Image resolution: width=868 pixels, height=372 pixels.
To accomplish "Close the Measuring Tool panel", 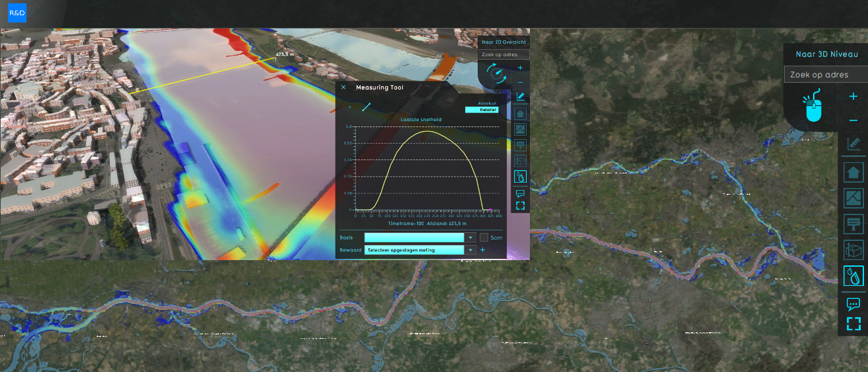I will [x=343, y=87].
